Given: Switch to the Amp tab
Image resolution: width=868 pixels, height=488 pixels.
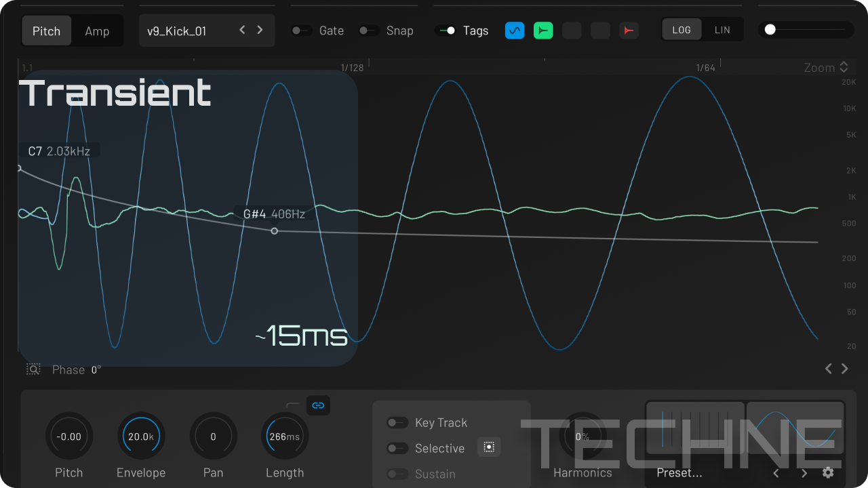Looking at the screenshot, I should click(97, 31).
